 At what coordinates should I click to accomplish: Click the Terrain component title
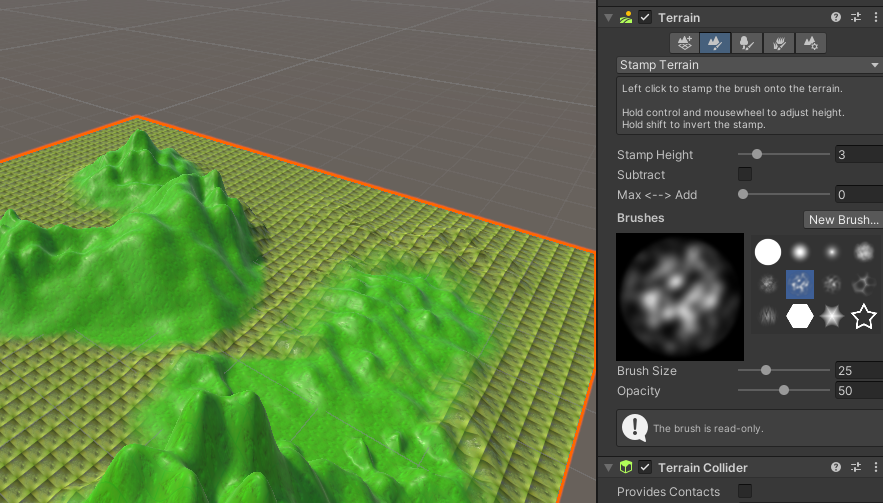click(x=679, y=17)
